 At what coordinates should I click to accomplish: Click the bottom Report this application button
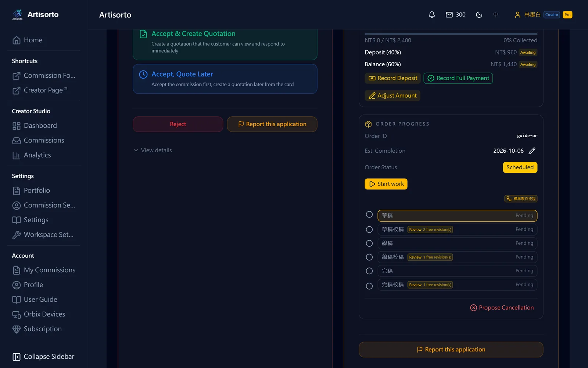pos(451,350)
